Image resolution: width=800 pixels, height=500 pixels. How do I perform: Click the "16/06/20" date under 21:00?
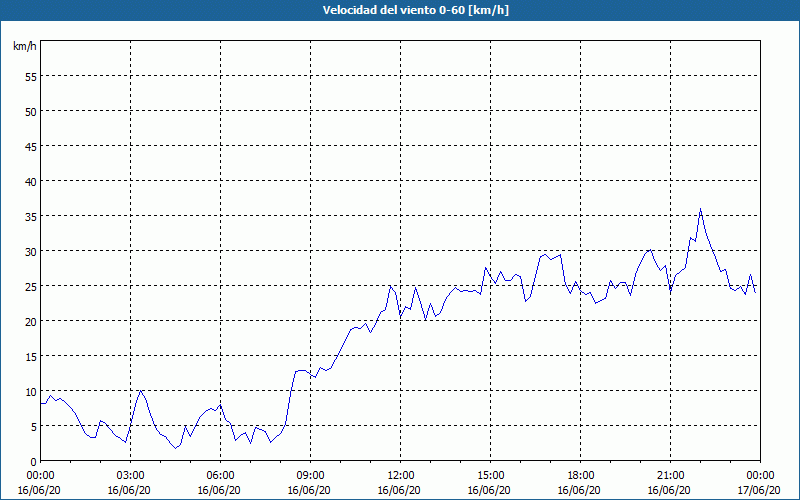coord(669,490)
